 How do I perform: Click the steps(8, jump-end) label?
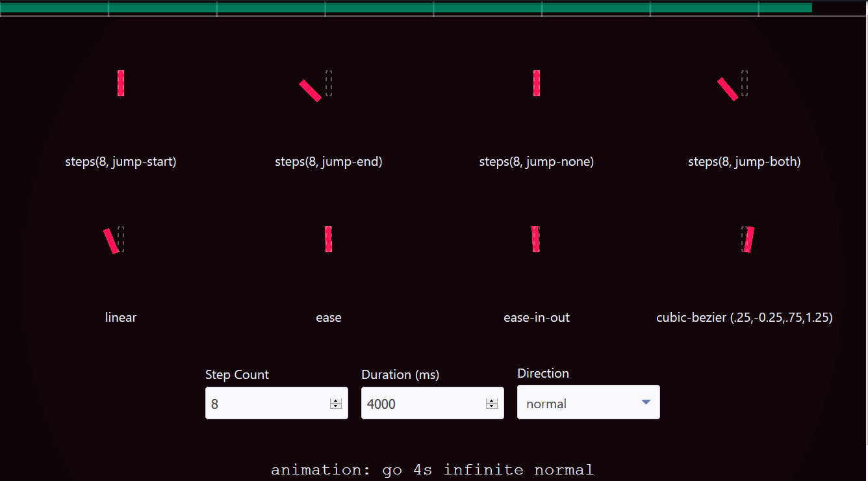point(329,162)
